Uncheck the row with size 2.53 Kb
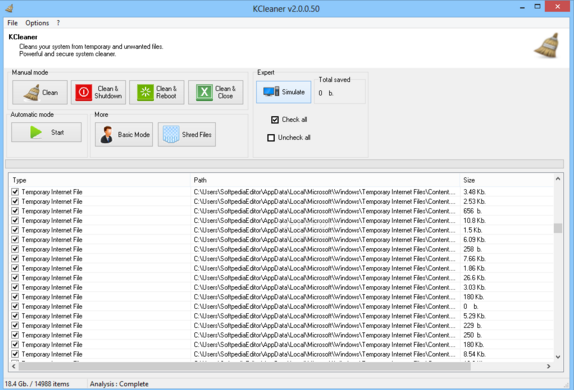The image size is (574, 390). coord(15,201)
